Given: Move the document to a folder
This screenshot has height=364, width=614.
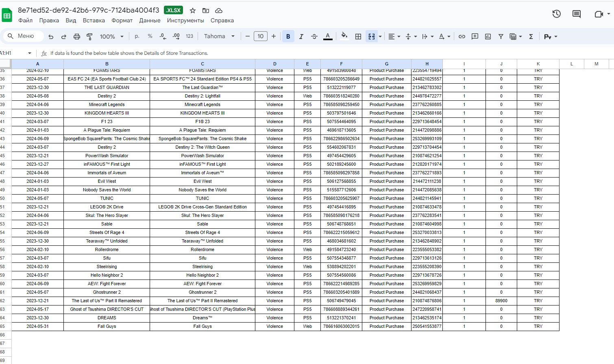Looking at the screenshot, I should pyautogui.click(x=206, y=11).
